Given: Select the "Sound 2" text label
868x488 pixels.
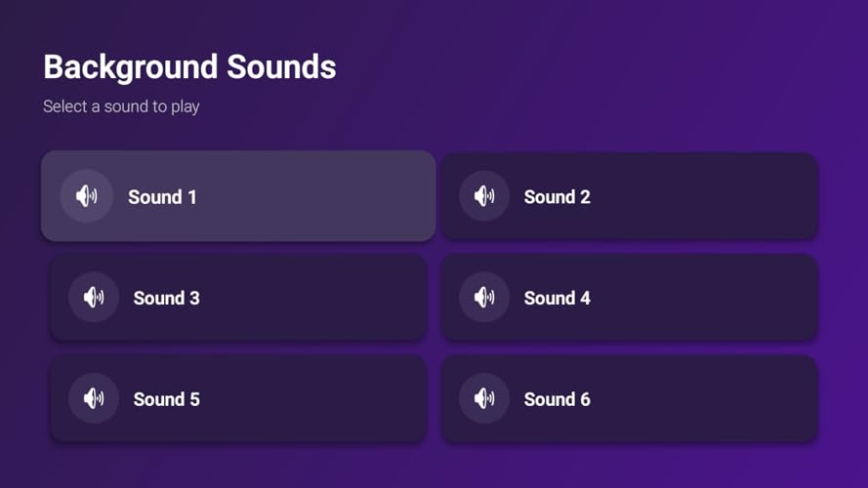Looking at the screenshot, I should click(557, 197).
